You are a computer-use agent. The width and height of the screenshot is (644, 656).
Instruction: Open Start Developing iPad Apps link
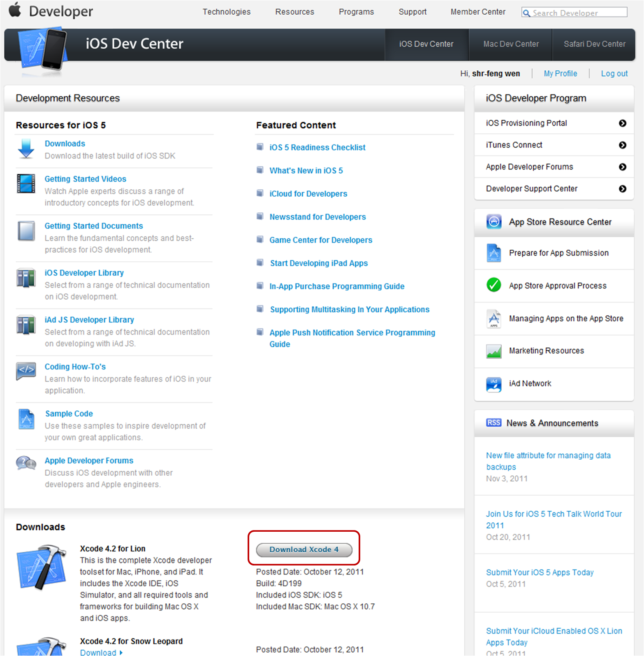click(319, 263)
